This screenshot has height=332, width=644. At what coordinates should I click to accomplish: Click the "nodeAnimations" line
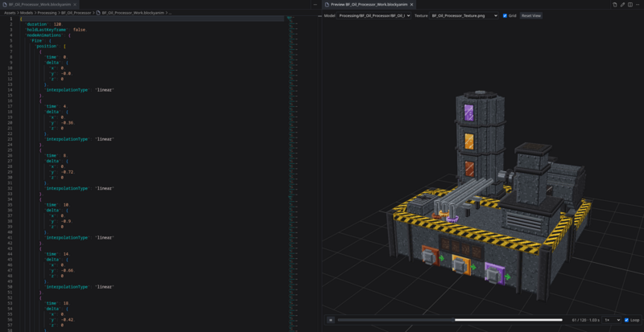pyautogui.click(x=47, y=35)
